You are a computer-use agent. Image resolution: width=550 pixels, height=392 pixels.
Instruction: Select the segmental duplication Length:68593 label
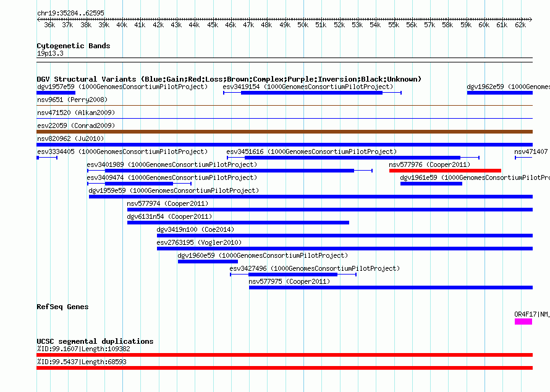82,362
